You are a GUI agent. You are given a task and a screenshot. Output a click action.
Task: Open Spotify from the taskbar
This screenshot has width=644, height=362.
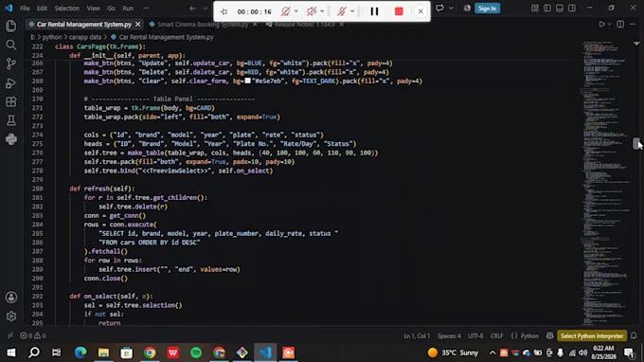(196, 353)
